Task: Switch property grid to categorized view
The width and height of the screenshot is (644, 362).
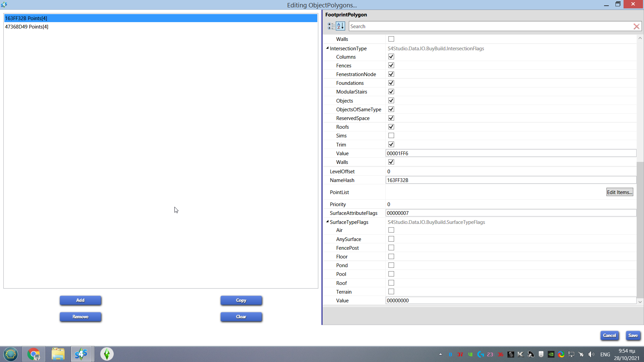Action: click(x=331, y=26)
